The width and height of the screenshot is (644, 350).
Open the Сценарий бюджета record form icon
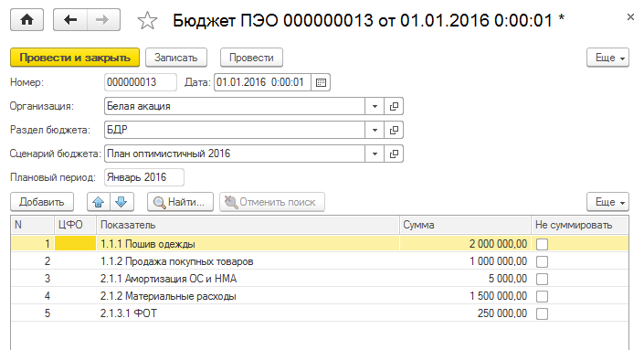tap(394, 154)
